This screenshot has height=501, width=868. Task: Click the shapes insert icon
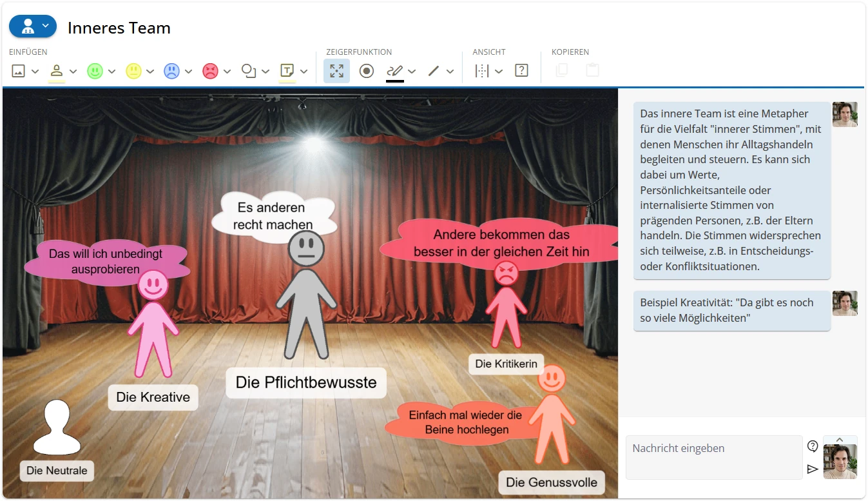point(249,71)
